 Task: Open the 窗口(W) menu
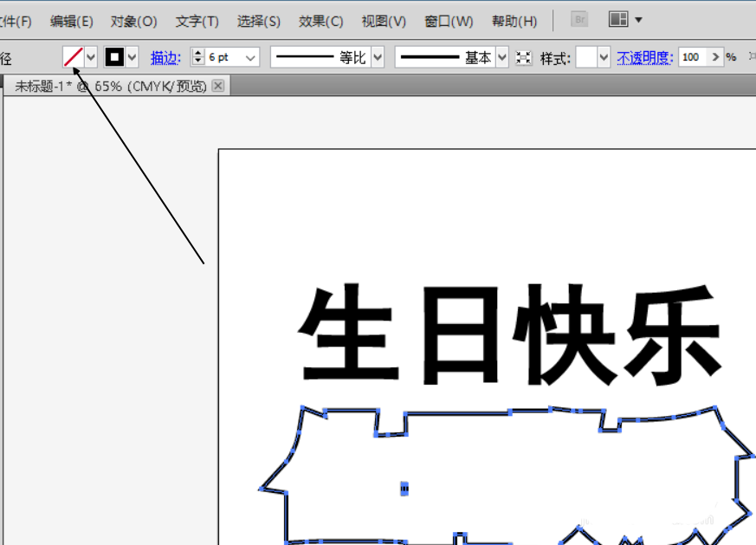[449, 21]
